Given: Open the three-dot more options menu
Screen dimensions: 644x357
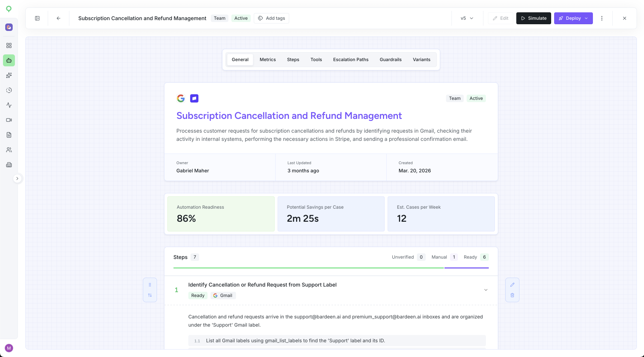Looking at the screenshot, I should [602, 18].
